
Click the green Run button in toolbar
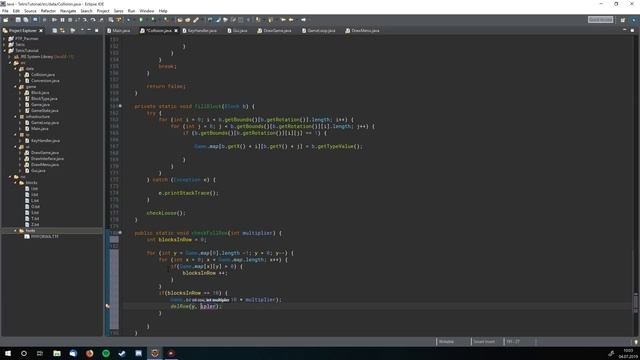coord(141,20)
